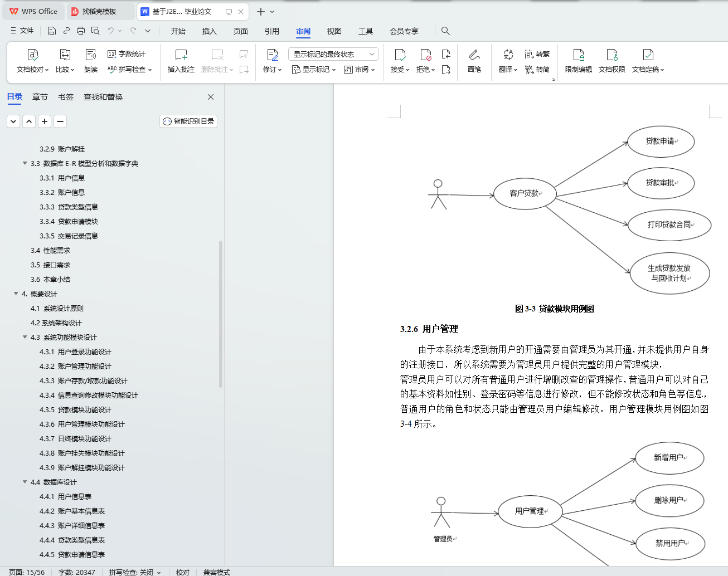Click the collapse-level up arrow in 目录 pane
The image size is (728, 576).
pyautogui.click(x=29, y=121)
